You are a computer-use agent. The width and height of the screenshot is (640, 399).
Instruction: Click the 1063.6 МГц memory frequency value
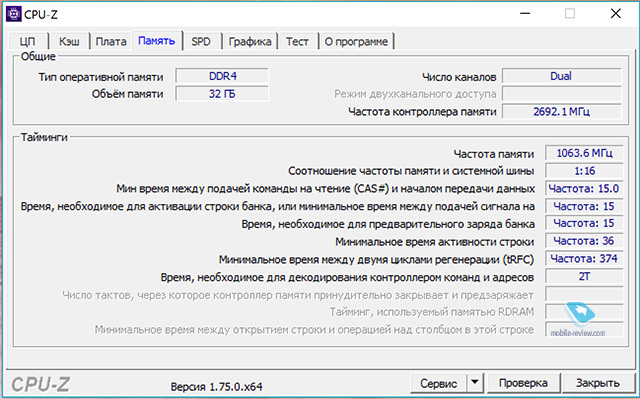click(x=584, y=153)
